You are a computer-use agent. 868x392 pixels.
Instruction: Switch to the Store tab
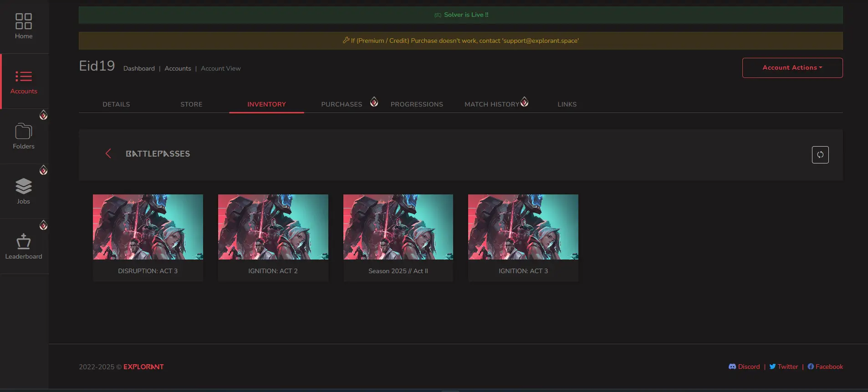(x=191, y=104)
